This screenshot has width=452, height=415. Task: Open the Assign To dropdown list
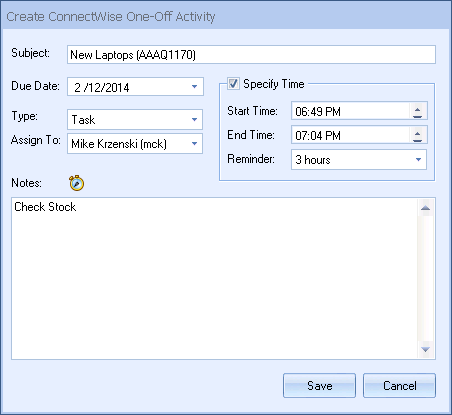(x=194, y=144)
